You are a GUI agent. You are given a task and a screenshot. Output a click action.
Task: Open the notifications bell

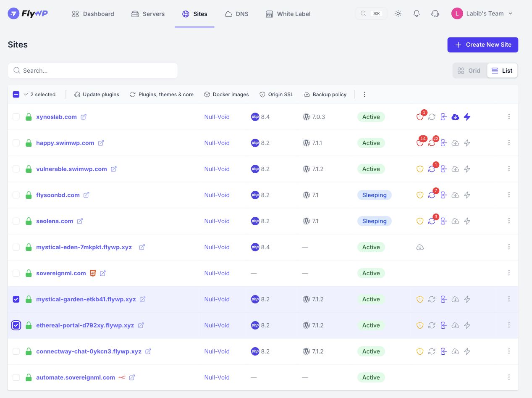click(x=417, y=13)
